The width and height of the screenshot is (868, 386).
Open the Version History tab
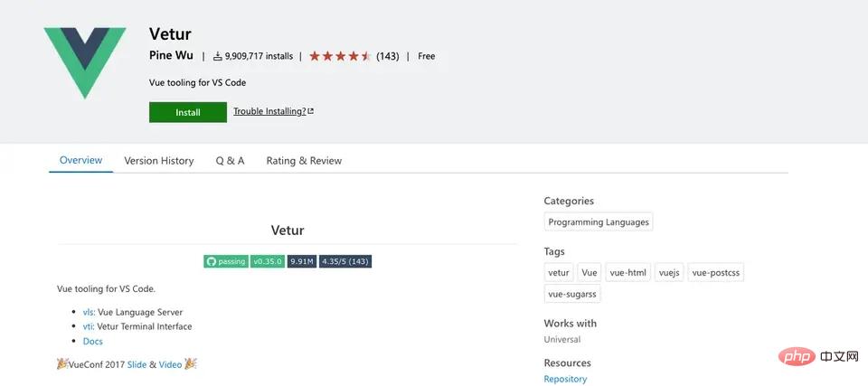click(159, 161)
